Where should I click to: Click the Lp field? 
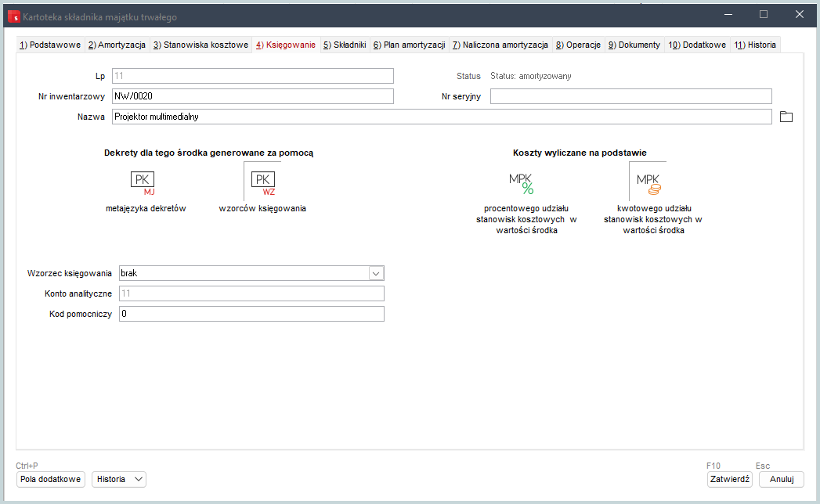tap(253, 76)
